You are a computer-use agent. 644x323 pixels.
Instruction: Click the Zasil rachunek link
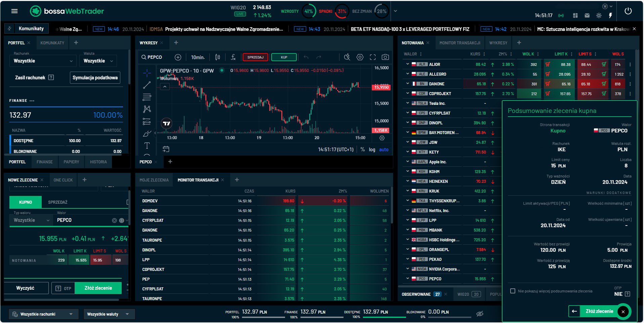pyautogui.click(x=30, y=78)
